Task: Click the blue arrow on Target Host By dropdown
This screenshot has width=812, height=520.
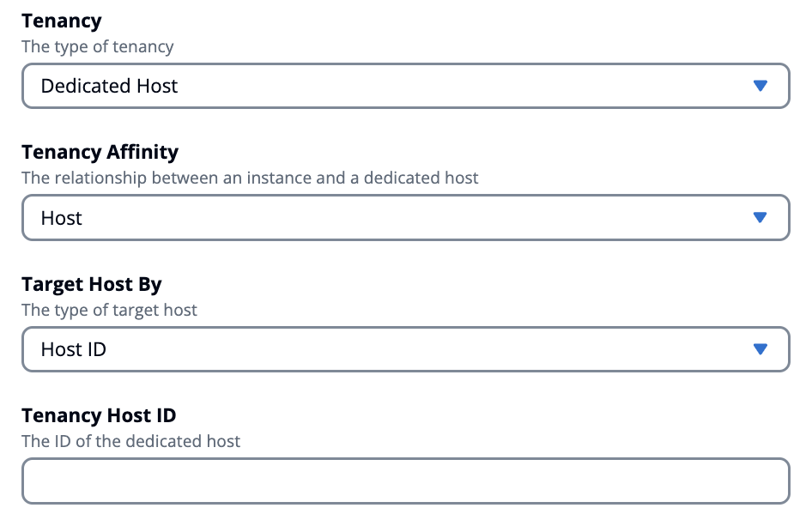Action: pos(759,349)
